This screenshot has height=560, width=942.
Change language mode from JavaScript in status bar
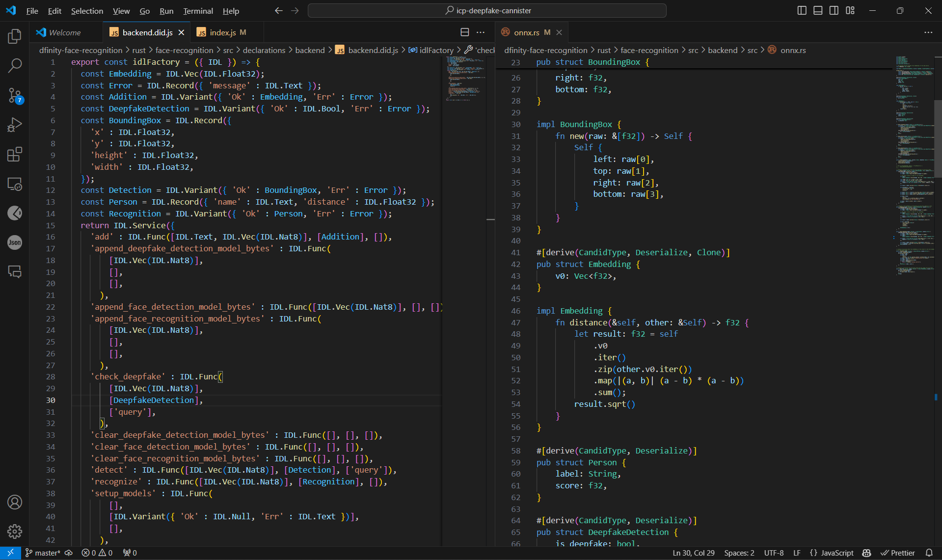click(837, 553)
